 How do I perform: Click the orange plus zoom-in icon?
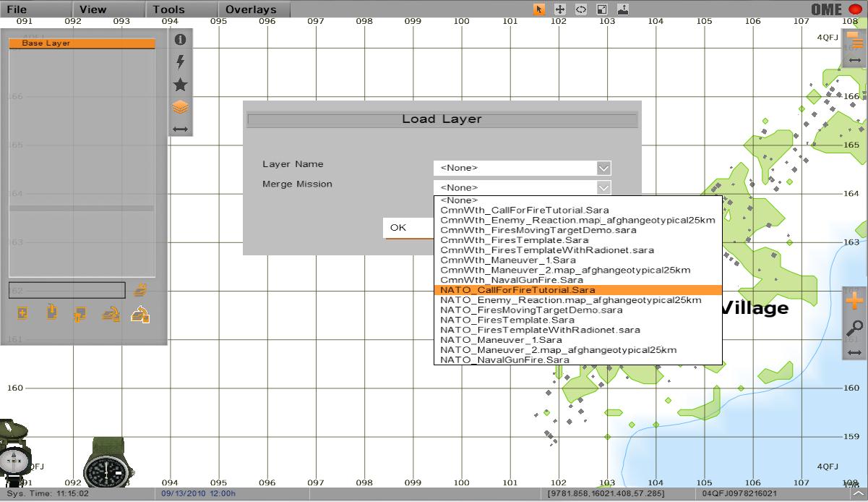[x=854, y=300]
